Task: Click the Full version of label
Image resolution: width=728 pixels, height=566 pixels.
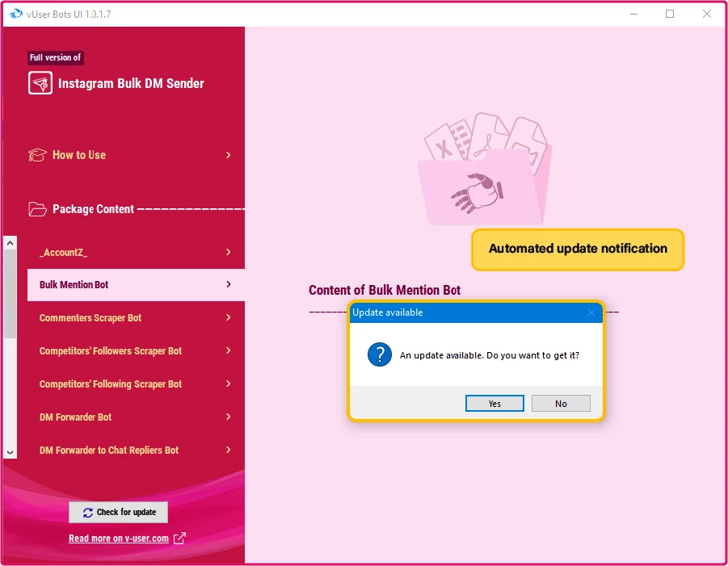Action: click(55, 57)
